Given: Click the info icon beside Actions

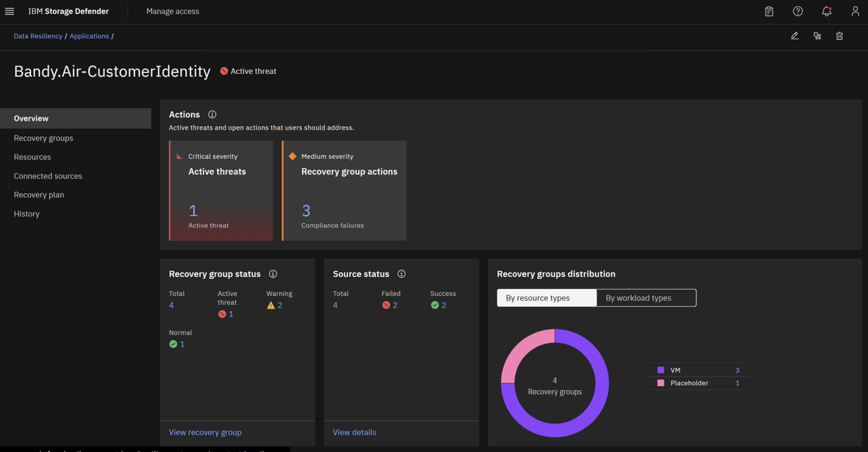Looking at the screenshot, I should tap(212, 115).
